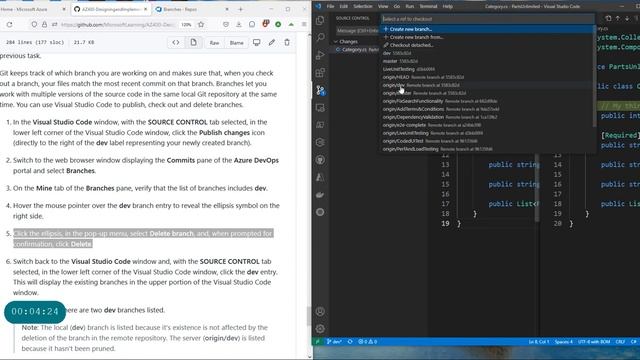
Task: Choose 'Create new branch...' option
Action: [x=487, y=29]
